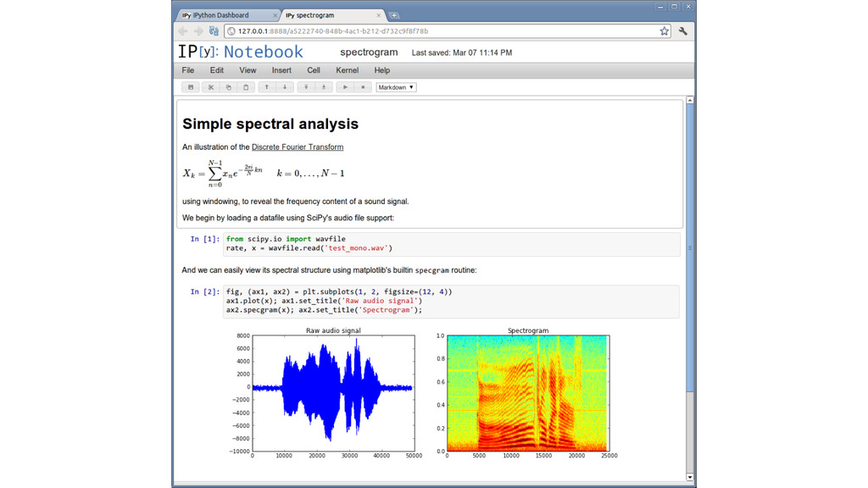Run the cell with the play icon

coord(345,87)
